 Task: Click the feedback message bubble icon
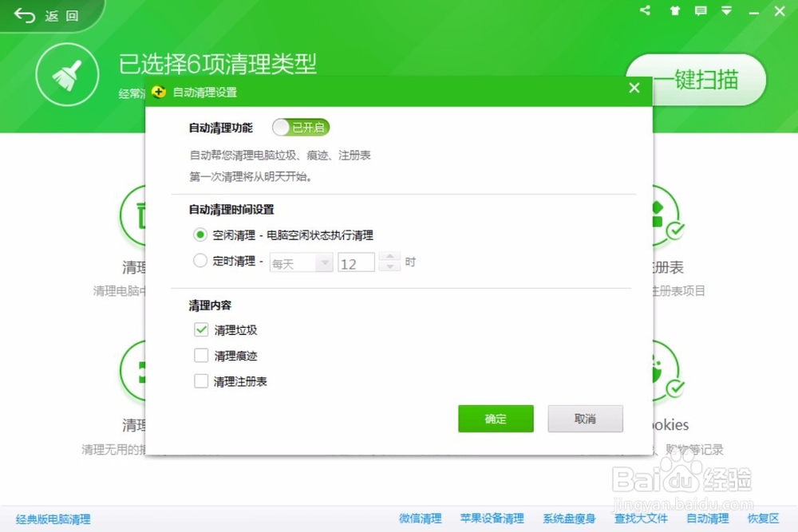tap(699, 11)
